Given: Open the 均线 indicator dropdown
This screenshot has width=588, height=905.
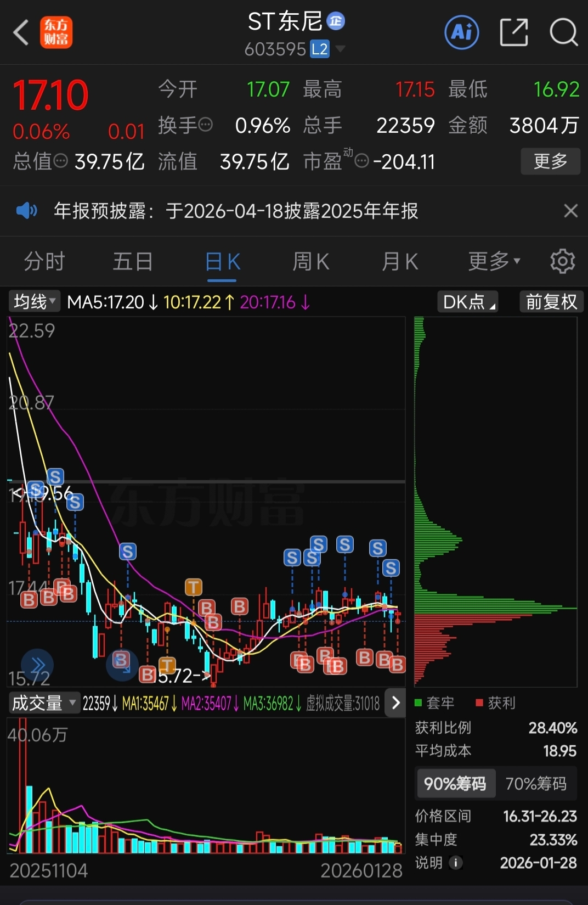Looking at the screenshot, I should [35, 302].
